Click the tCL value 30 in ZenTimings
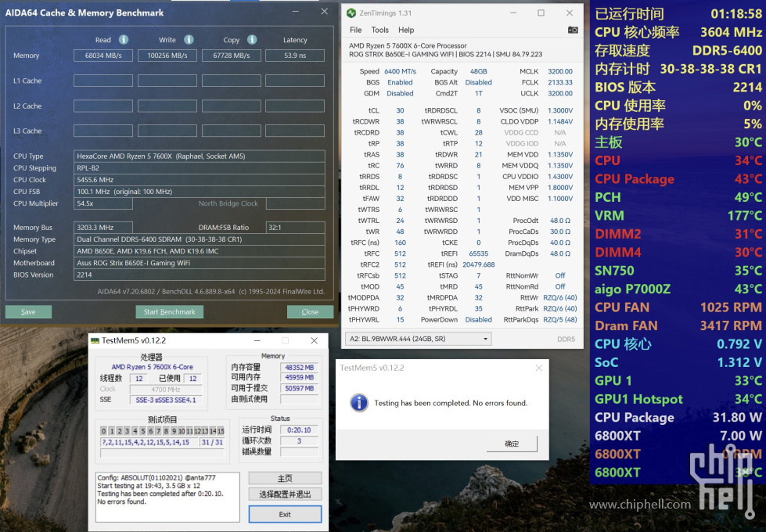 400,110
